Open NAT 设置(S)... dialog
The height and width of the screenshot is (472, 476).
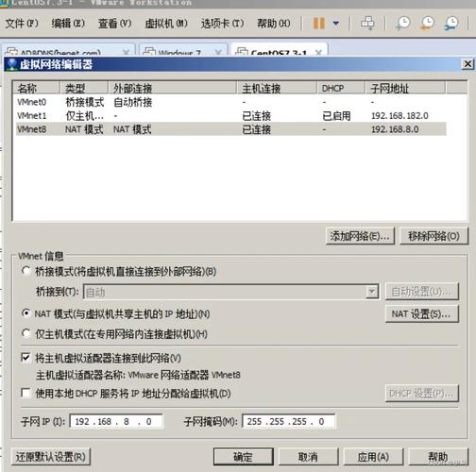click(422, 313)
